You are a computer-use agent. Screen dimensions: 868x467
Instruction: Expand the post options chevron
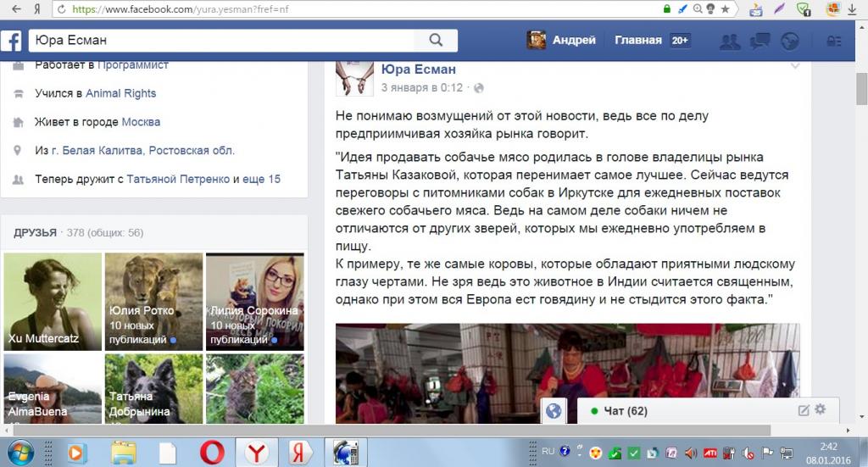tap(794, 65)
